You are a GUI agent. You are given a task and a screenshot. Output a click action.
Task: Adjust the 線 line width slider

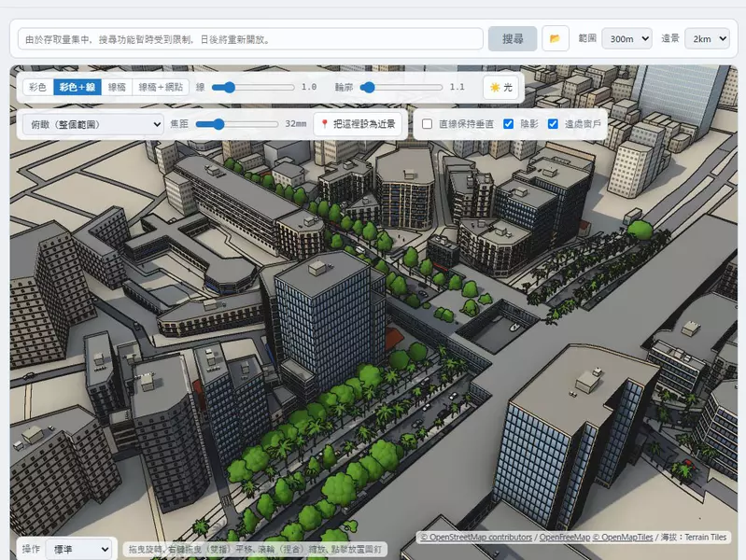pyautogui.click(x=253, y=87)
